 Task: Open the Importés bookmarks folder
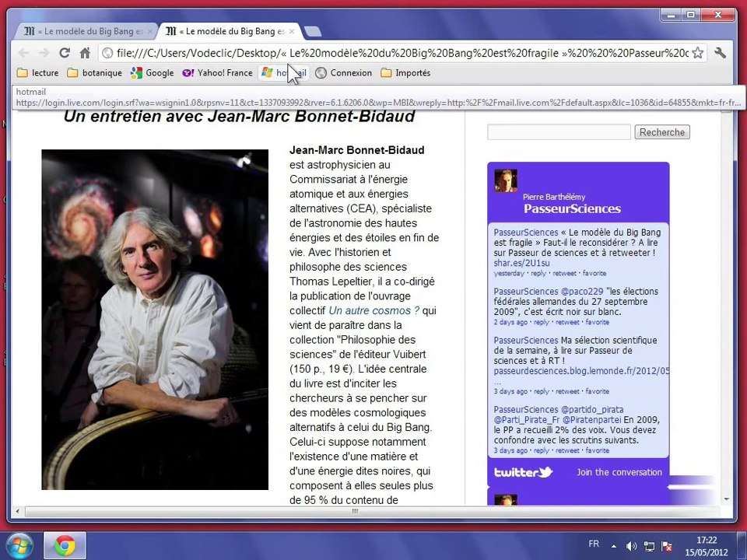(405, 73)
